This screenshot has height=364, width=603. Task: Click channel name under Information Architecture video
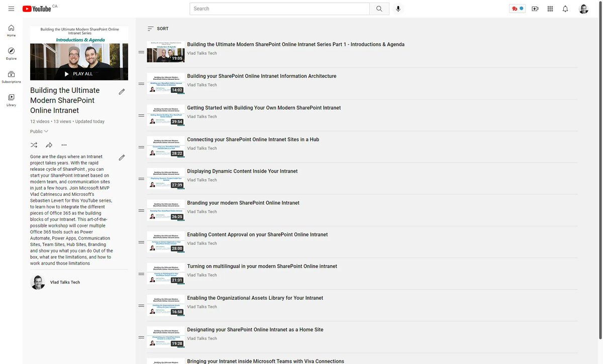coord(202,85)
